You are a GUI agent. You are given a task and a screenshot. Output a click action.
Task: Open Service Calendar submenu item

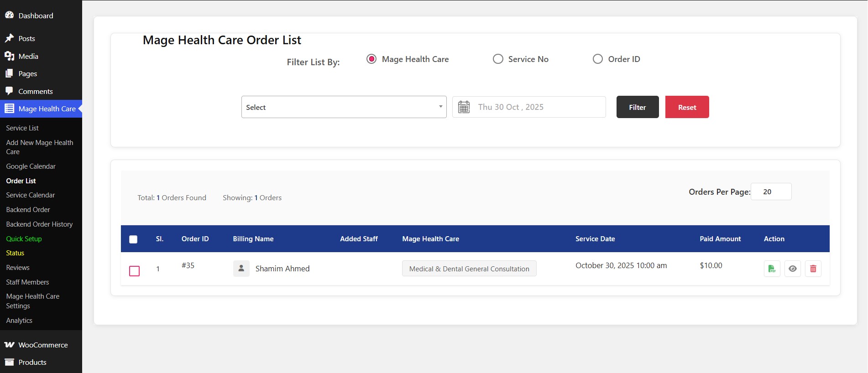coord(30,195)
